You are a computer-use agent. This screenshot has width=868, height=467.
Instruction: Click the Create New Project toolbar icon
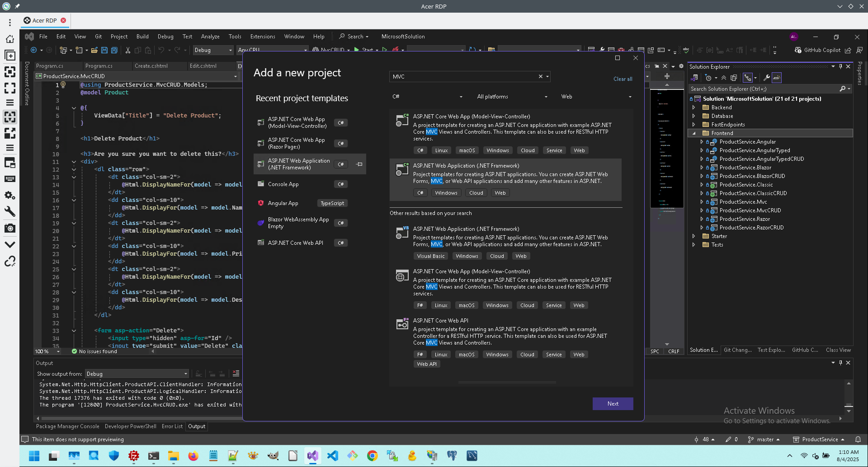(x=63, y=50)
